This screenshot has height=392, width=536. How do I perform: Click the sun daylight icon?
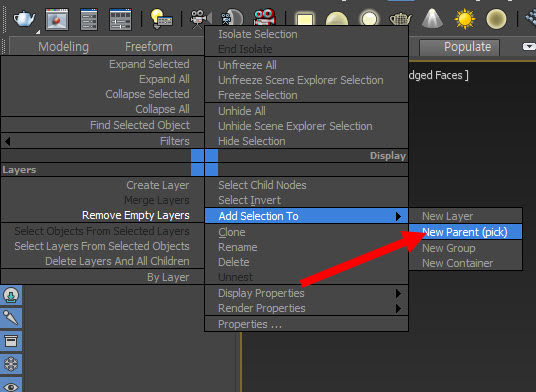click(x=465, y=19)
